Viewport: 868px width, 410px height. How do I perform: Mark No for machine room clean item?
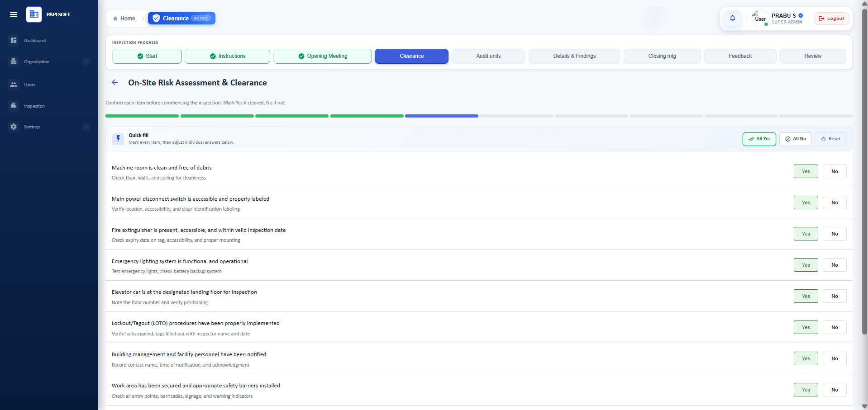(835, 171)
